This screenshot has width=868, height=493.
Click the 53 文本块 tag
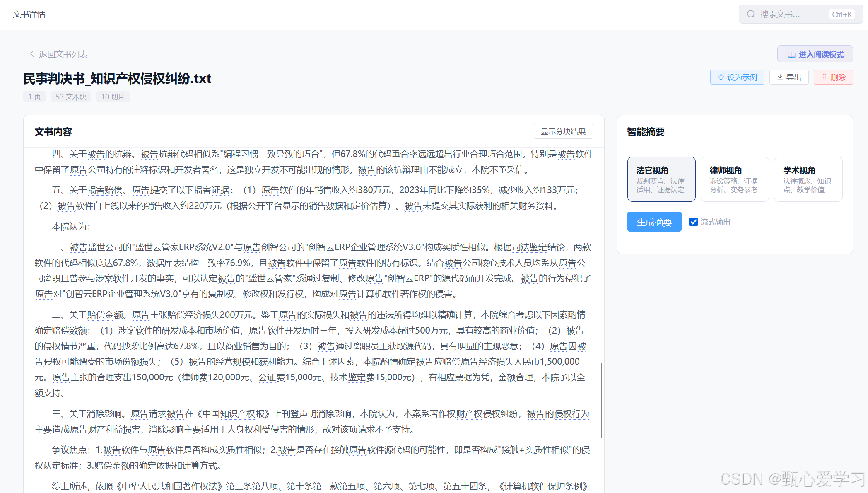pyautogui.click(x=71, y=97)
